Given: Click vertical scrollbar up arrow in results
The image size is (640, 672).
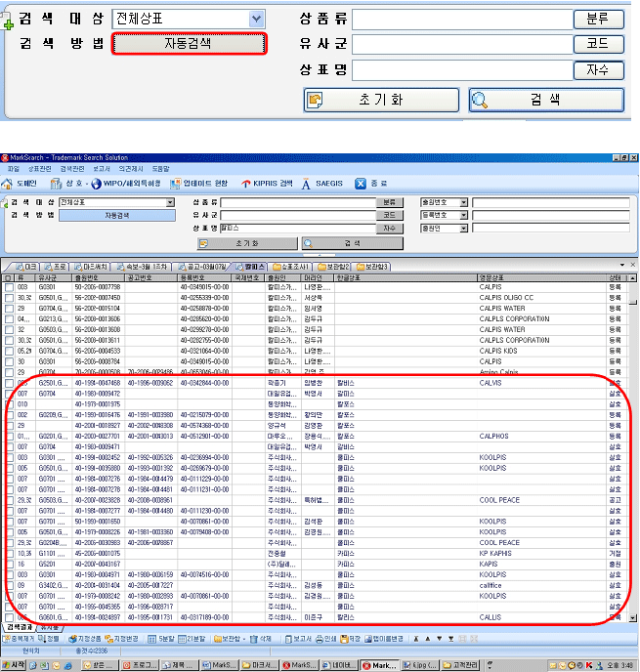Looking at the screenshot, I should click(632, 277).
